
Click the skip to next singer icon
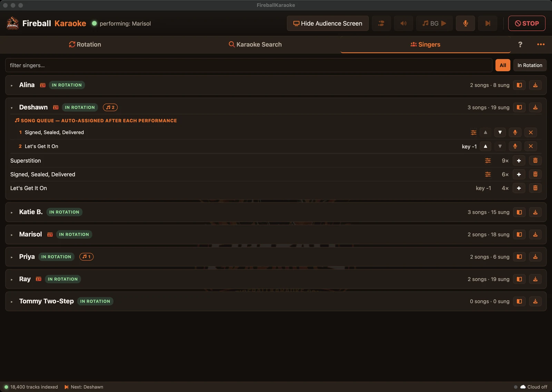click(487, 23)
